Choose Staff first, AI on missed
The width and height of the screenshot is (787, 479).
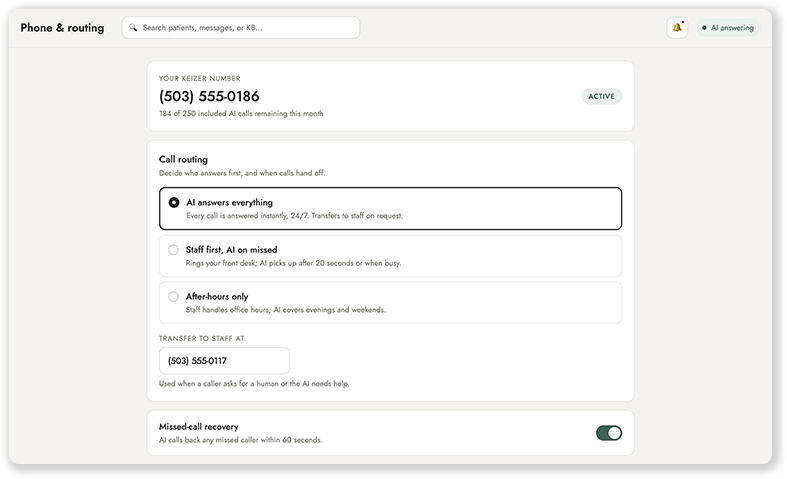pyautogui.click(x=173, y=250)
